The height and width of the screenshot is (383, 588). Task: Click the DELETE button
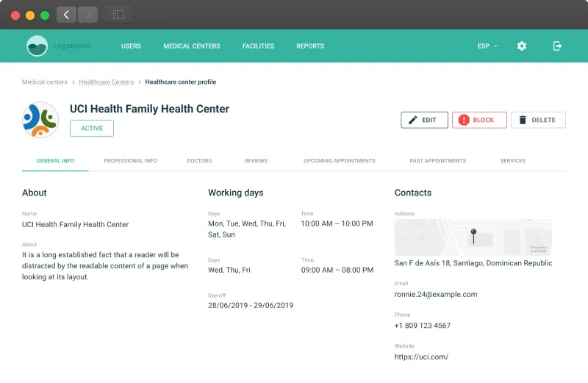click(x=538, y=120)
